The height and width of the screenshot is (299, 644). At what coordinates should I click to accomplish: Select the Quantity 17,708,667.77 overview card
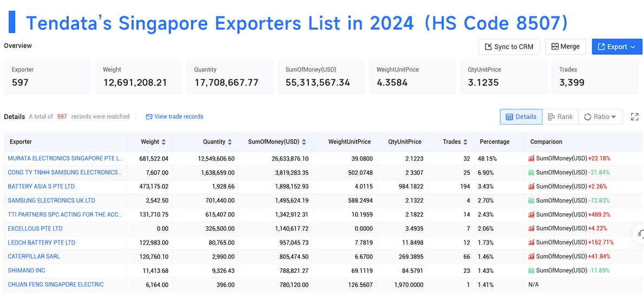coord(230,77)
